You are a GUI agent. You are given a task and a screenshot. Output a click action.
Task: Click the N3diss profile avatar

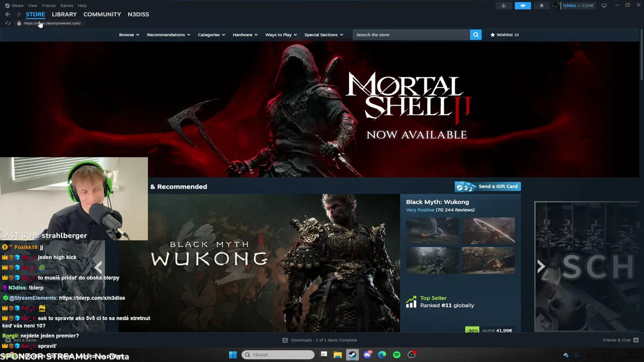pos(556,6)
